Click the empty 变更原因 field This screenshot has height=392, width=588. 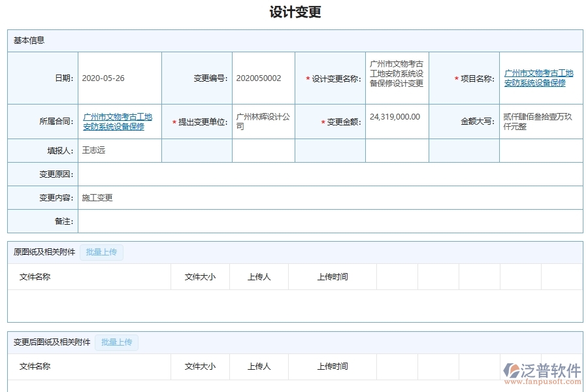(x=261, y=174)
